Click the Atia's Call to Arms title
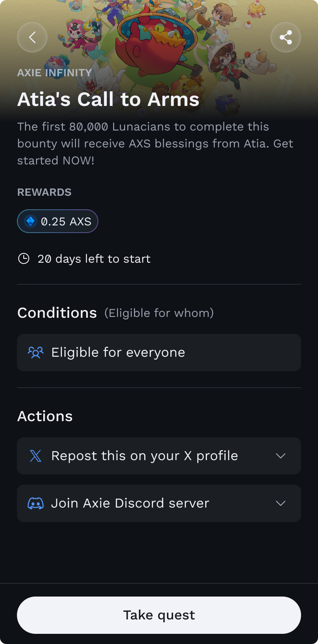318x644 pixels. tap(109, 100)
